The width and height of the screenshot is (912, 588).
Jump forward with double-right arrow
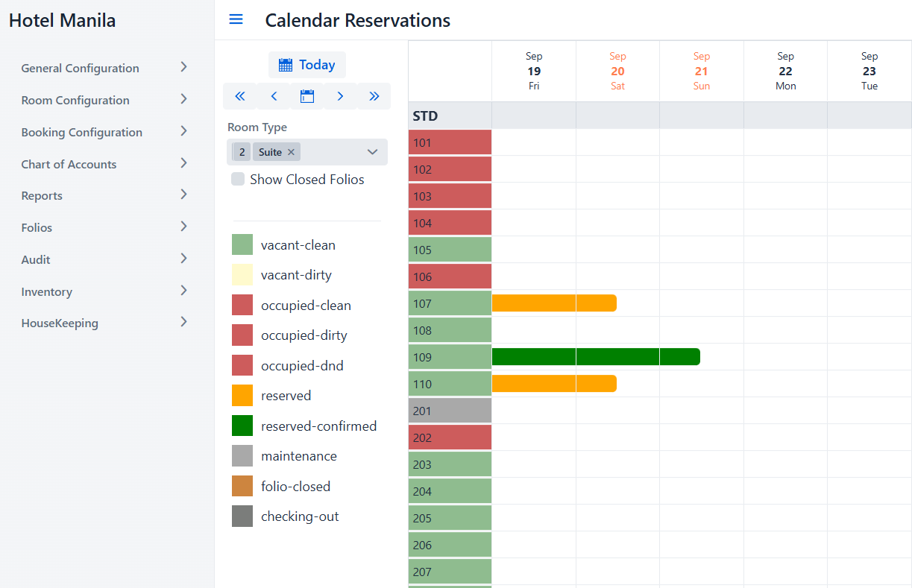pos(374,96)
